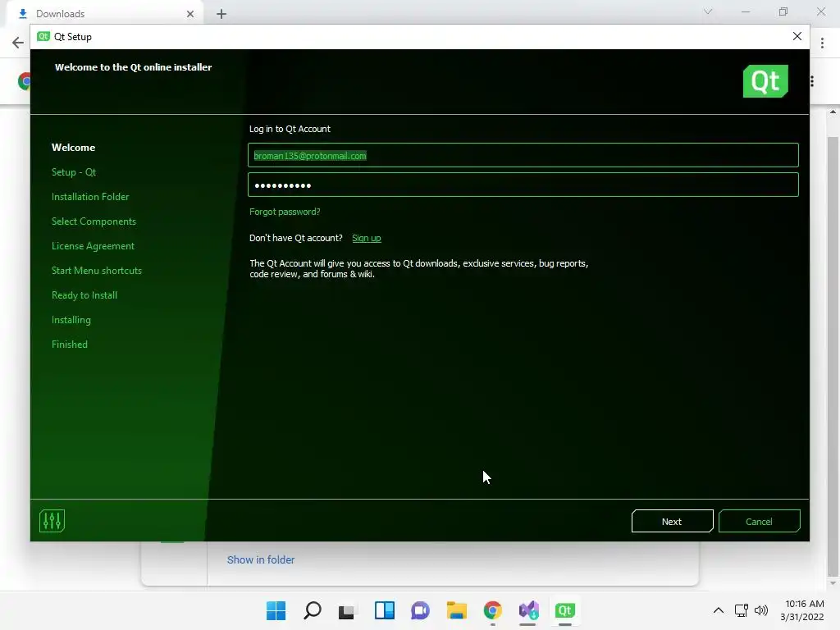This screenshot has width=840, height=630.
Task: Click the Qt logo in installer header
Action: click(x=765, y=81)
